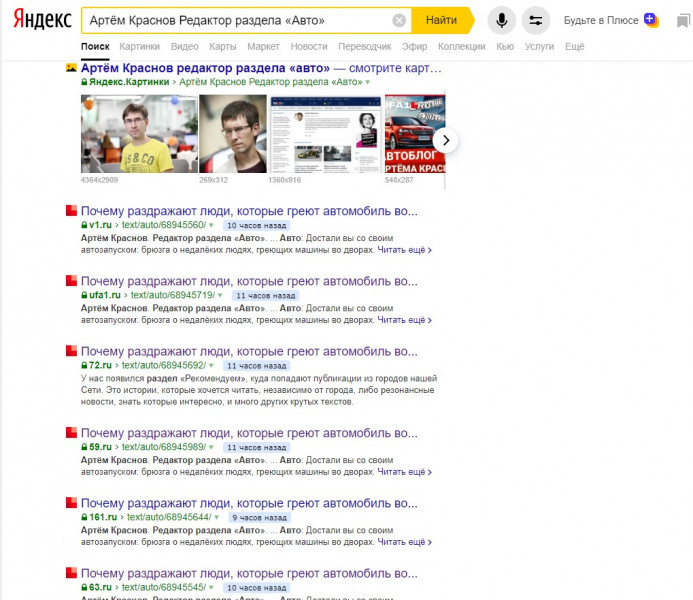Viewport: 693px width, 600px height.
Task: Open the 63.ru article title link
Action: pyautogui.click(x=249, y=573)
